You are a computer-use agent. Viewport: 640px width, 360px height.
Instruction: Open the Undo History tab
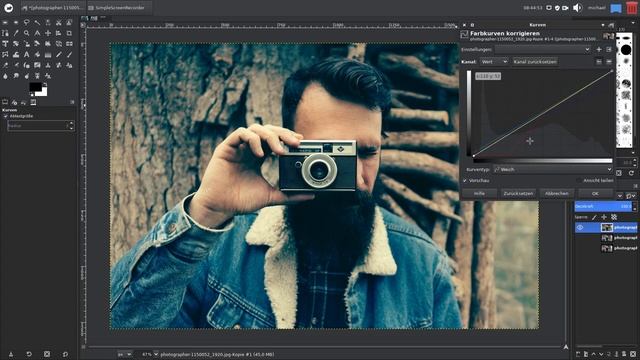point(23,102)
